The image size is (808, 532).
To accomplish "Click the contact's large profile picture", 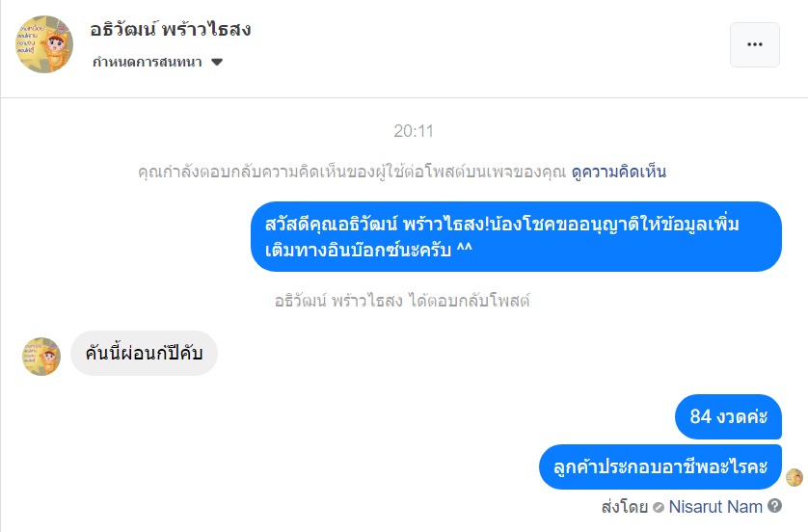I will pyautogui.click(x=45, y=44).
